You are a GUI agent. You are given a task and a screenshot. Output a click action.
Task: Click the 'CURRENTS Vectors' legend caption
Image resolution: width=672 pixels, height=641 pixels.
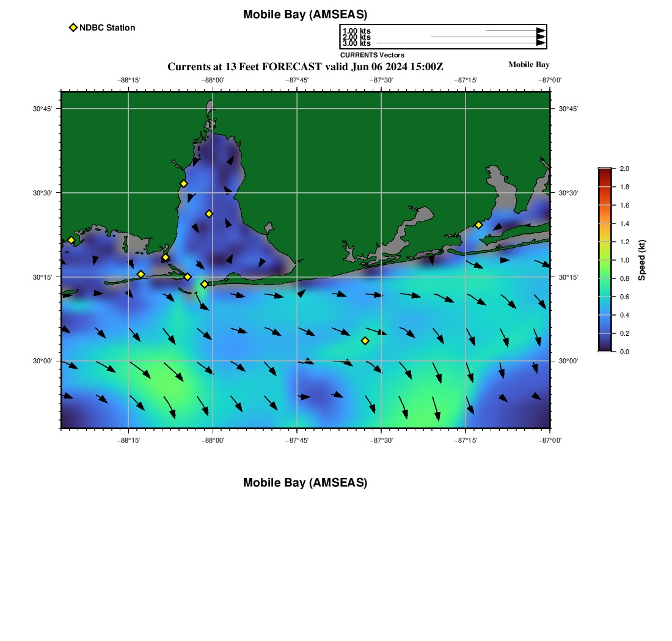pyautogui.click(x=372, y=55)
